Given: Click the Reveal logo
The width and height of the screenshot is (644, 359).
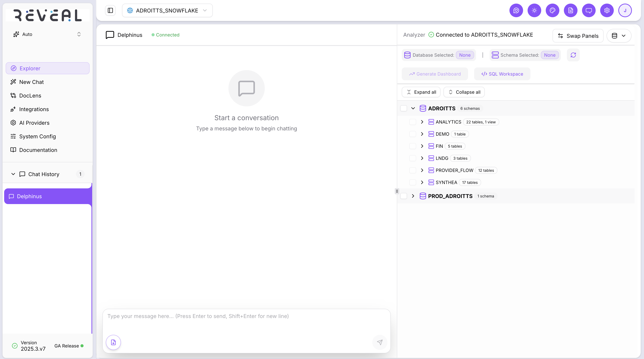Looking at the screenshot, I should [x=47, y=15].
